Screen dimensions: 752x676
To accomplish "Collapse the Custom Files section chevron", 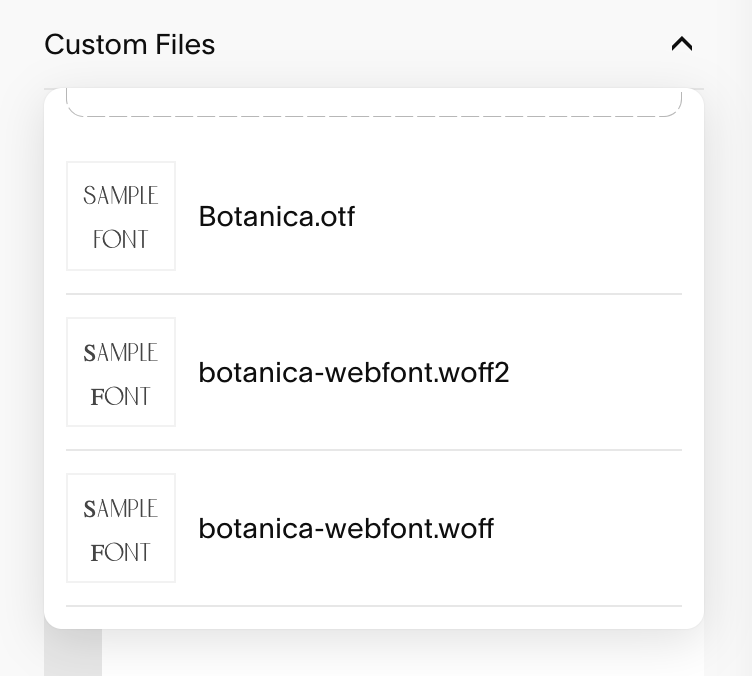I will click(x=682, y=44).
